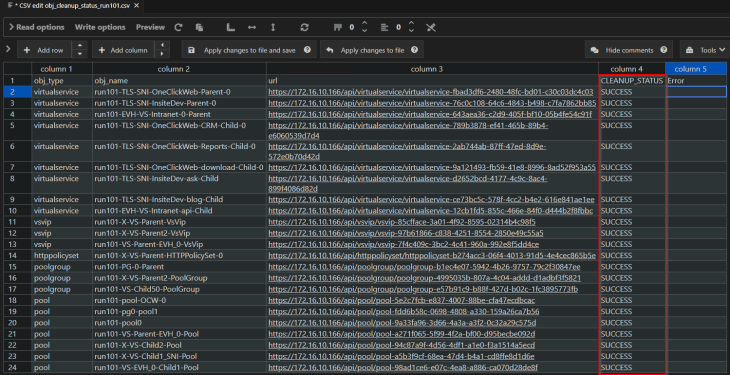Screen dimensions: 730x375
Task: Click the crossed pin reset icon
Action: pyautogui.click(x=431, y=27)
